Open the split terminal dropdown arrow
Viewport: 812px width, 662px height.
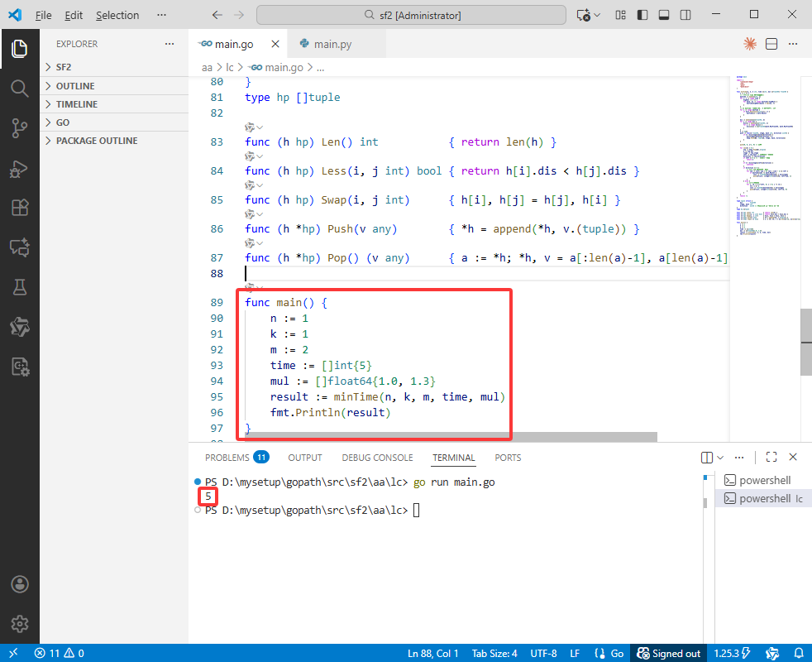(720, 458)
